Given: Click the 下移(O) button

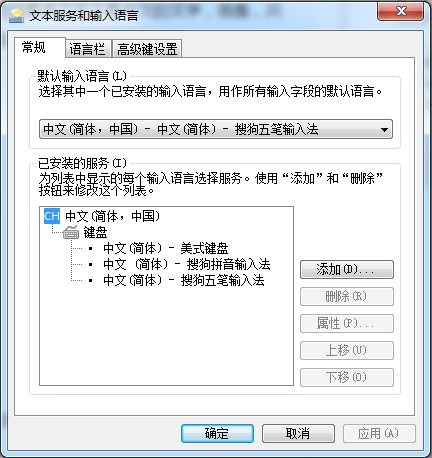Looking at the screenshot, I should tap(347, 377).
